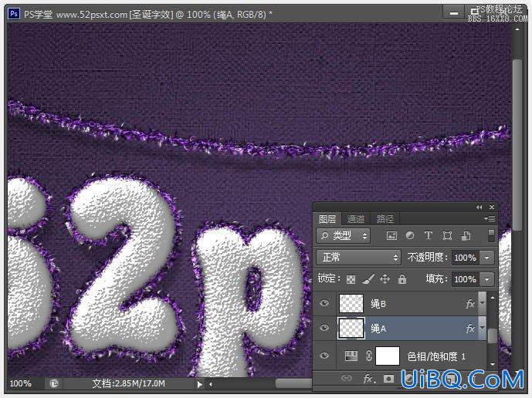
Task: Hide the 色相/饱和度 1 adjustment layer
Action: [324, 356]
